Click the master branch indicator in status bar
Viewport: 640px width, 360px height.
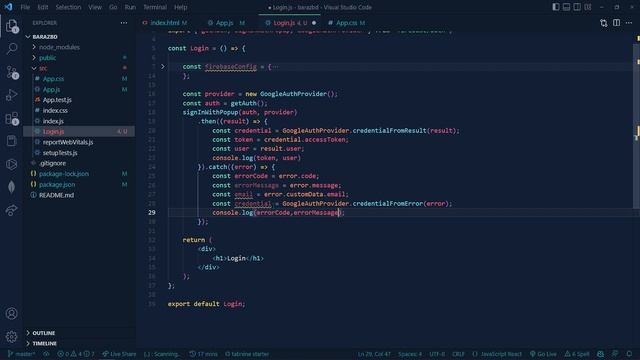click(21, 354)
